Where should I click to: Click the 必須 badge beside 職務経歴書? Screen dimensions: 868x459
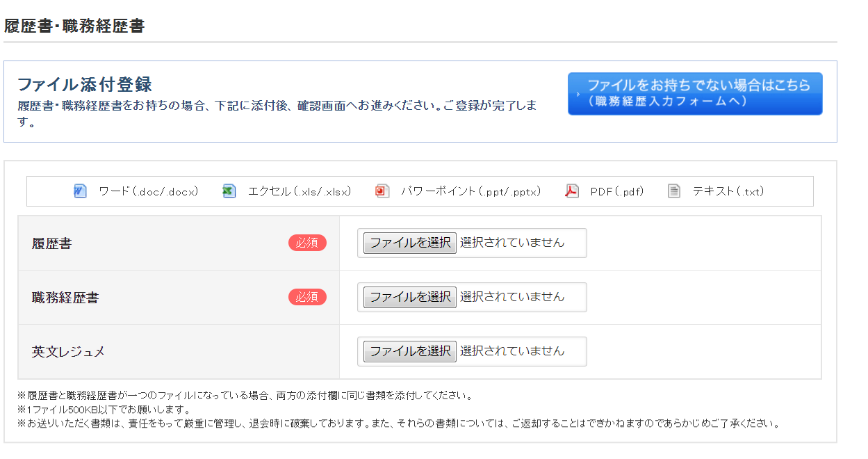(x=307, y=297)
